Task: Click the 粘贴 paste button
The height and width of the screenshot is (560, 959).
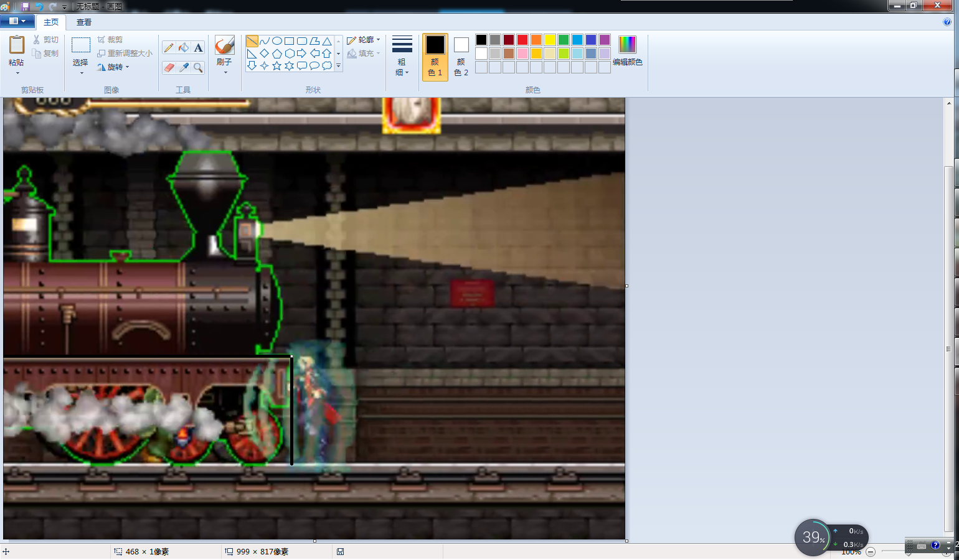Action: click(x=17, y=51)
